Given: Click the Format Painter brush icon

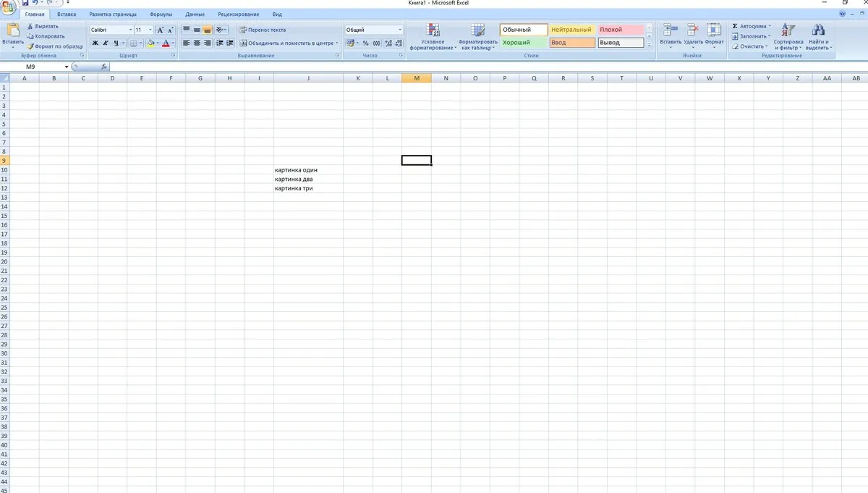Looking at the screenshot, I should point(30,46).
